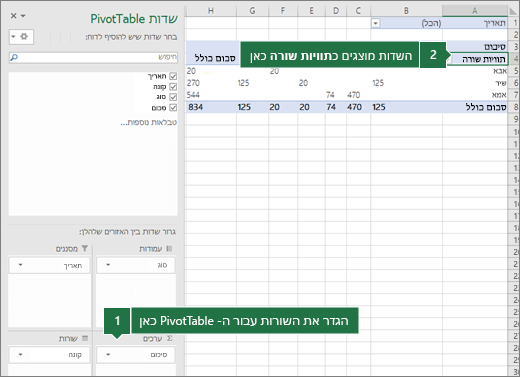This screenshot has width=520, height=377.
Task: Select row 8 header
Action: click(x=515, y=107)
